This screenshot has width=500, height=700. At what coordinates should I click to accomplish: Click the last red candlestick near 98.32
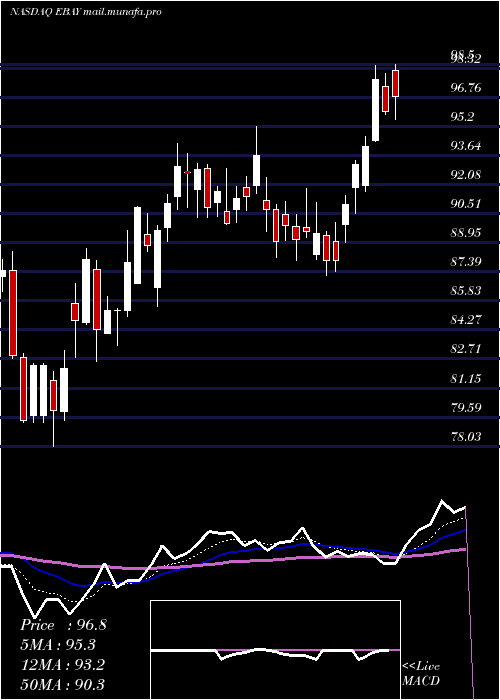(x=395, y=83)
